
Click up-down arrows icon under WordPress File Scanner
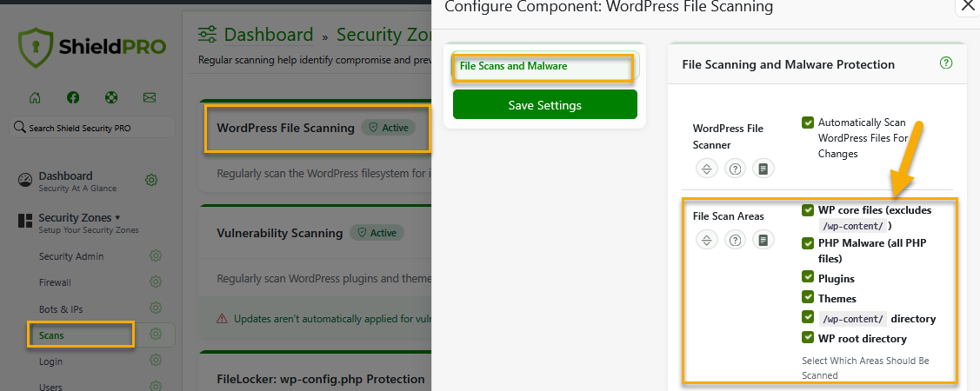point(706,169)
